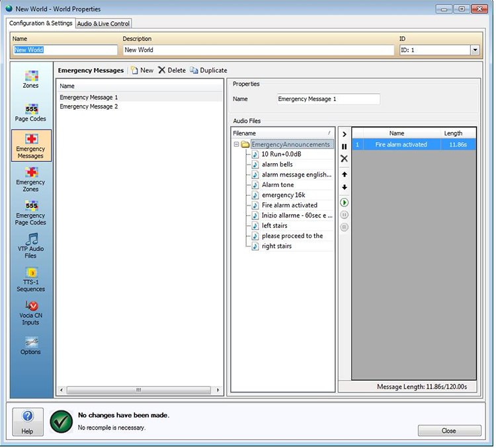The image size is (496, 448).
Task: Remove selected item with X icon
Action: pos(344,159)
